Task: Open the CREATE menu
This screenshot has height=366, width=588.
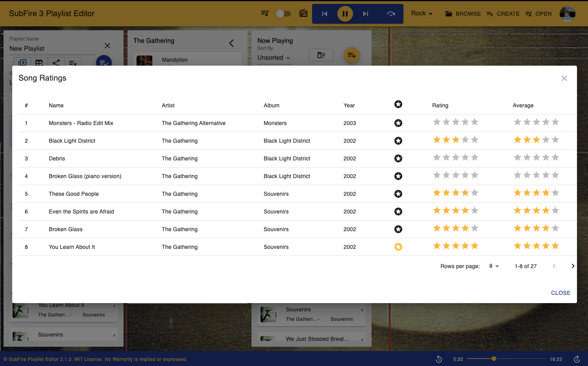Action: (503, 14)
